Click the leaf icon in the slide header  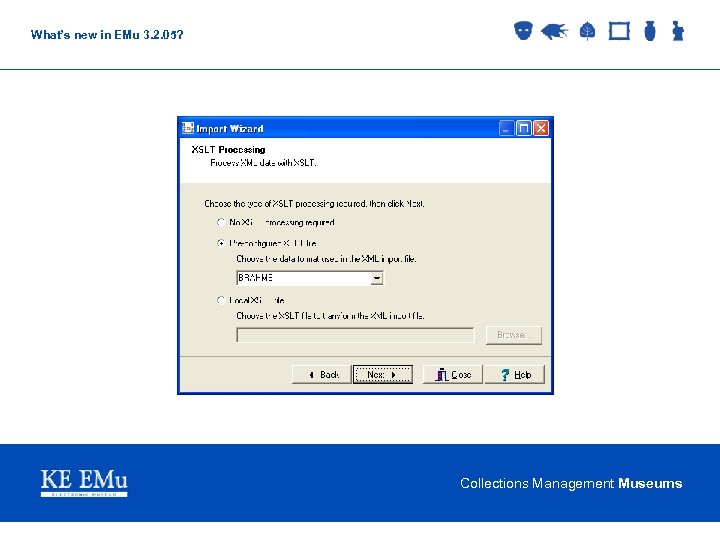pos(587,31)
